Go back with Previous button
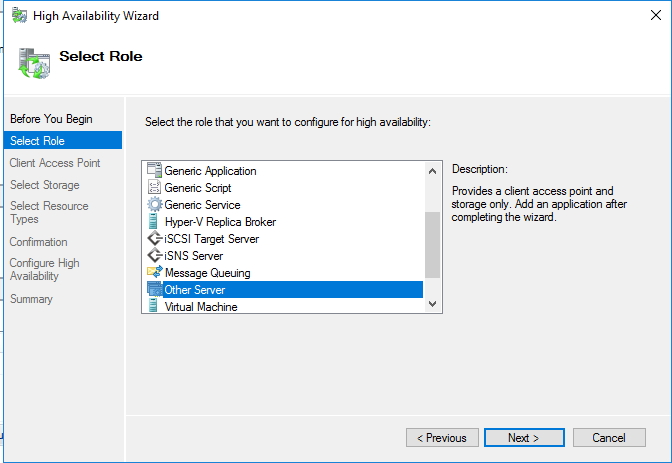 tap(441, 438)
